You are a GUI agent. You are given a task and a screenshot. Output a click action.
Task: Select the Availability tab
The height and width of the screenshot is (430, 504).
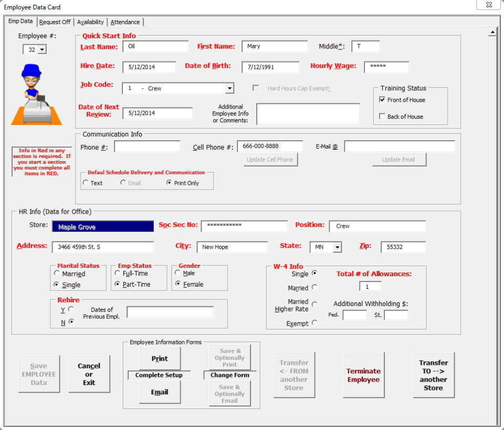click(90, 22)
